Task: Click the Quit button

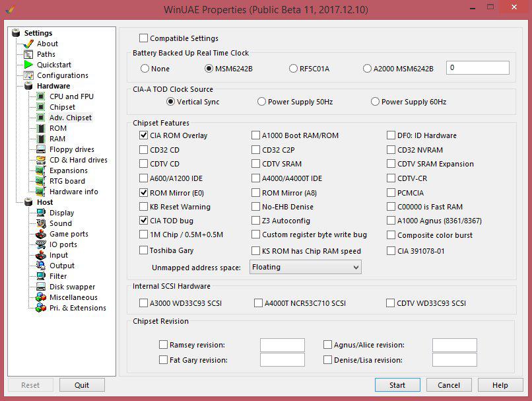Action: [82, 385]
